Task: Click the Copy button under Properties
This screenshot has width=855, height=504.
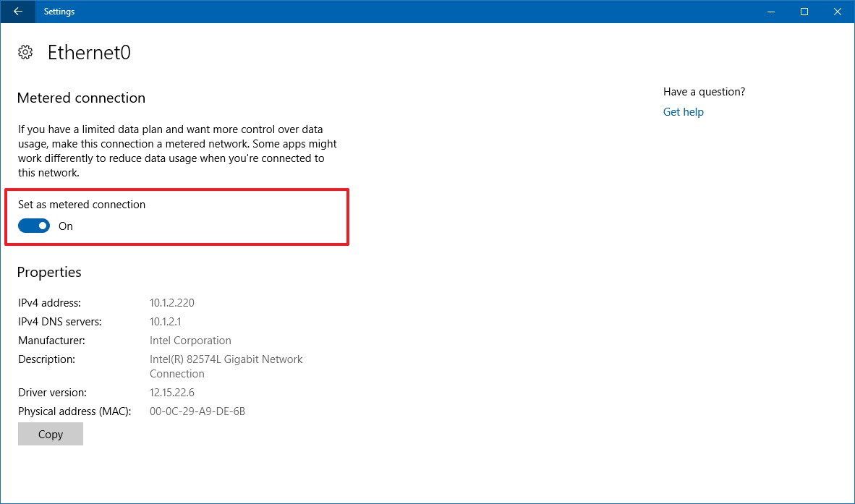Action: [50, 434]
